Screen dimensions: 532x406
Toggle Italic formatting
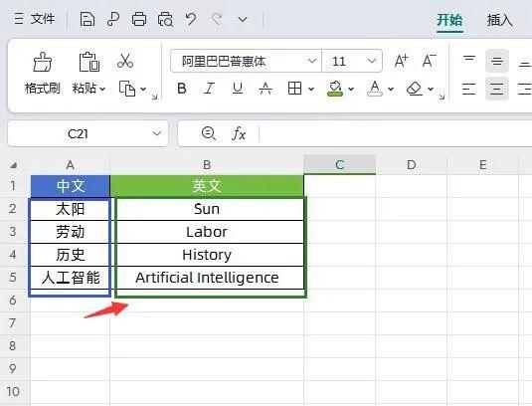(x=210, y=89)
